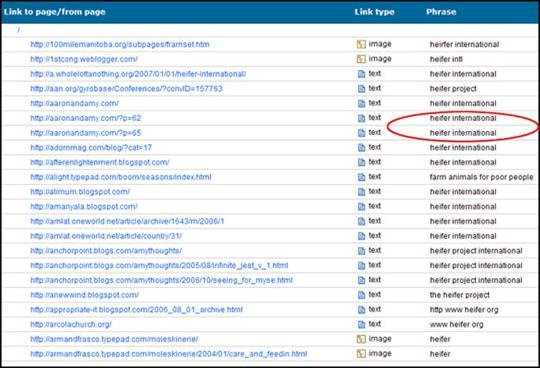Open appropriate-it.blogspot.com archive link

click(x=136, y=309)
